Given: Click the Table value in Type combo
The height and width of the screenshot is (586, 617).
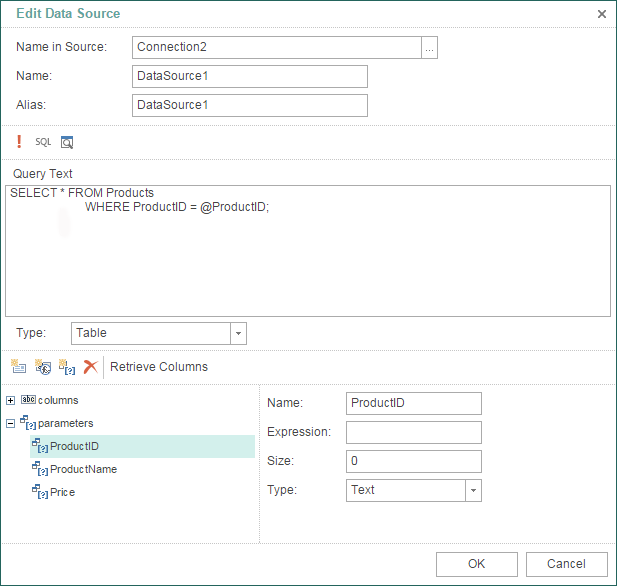Looking at the screenshot, I should (x=91, y=333).
